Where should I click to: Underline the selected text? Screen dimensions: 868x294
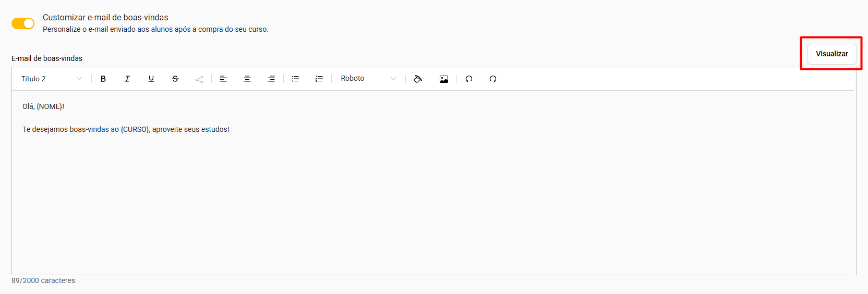[151, 79]
